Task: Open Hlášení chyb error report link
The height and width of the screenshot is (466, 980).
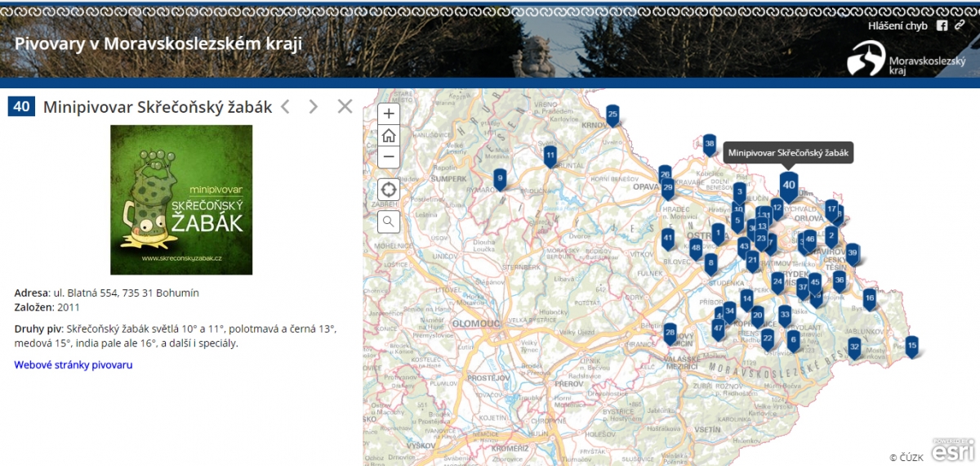Action: pos(898,26)
